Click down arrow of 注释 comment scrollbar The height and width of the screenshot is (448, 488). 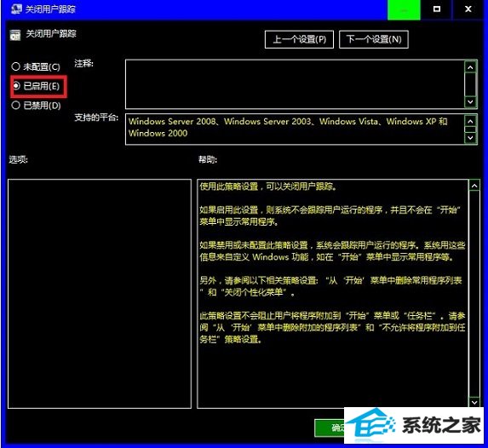point(470,102)
